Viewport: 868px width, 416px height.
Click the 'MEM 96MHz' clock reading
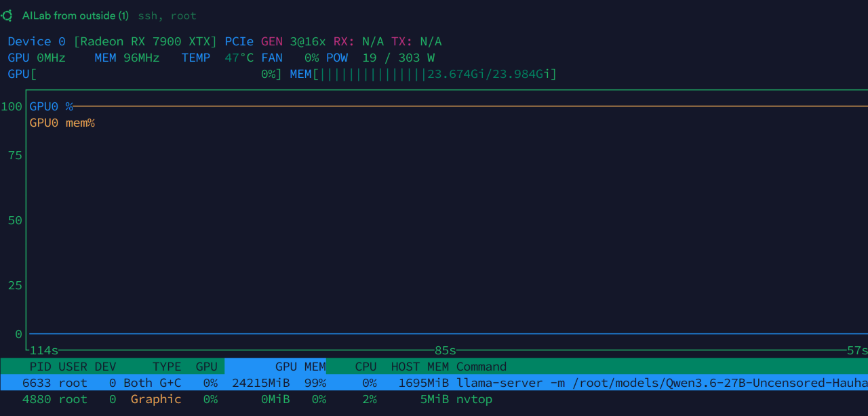point(127,58)
